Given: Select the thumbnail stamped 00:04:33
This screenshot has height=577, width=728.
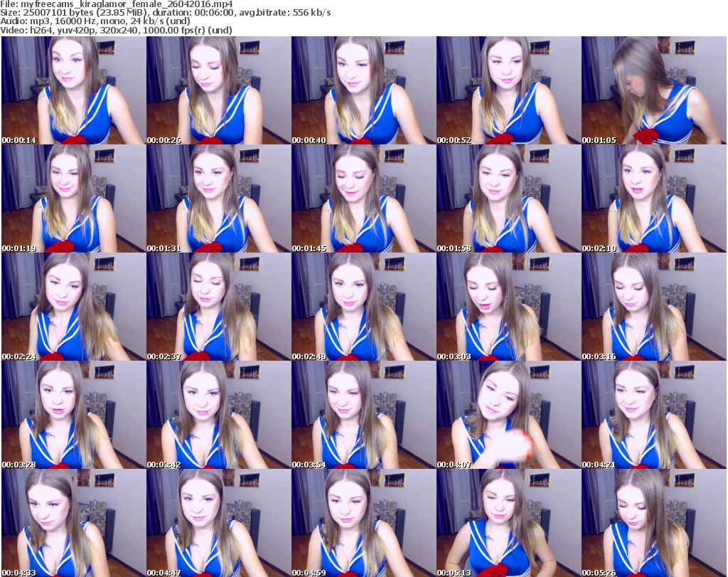Looking at the screenshot, I should point(73,523).
